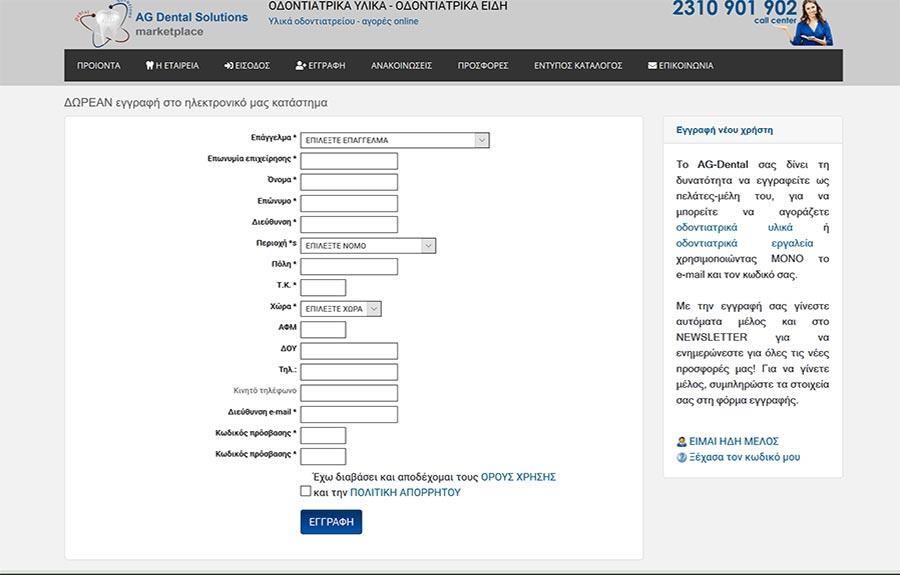Click the add-user icon beside ΕΓΓΡΑΦΗ menu
This screenshot has height=575, width=900.
tap(301, 65)
